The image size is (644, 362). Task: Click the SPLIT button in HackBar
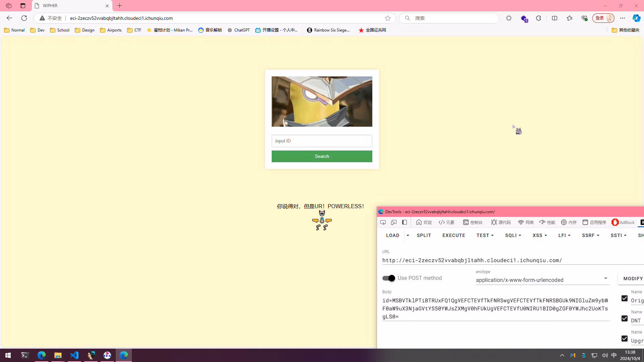(x=424, y=235)
